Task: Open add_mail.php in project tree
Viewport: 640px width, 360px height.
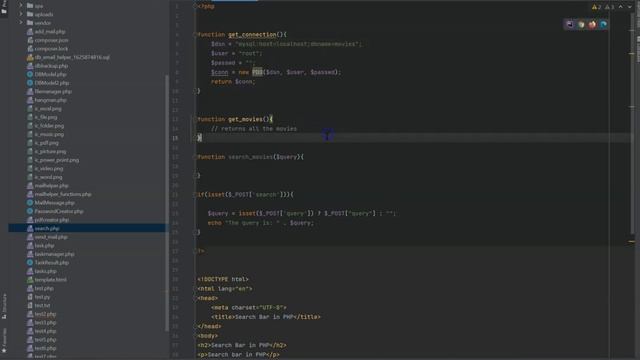Action: pyautogui.click(x=49, y=31)
